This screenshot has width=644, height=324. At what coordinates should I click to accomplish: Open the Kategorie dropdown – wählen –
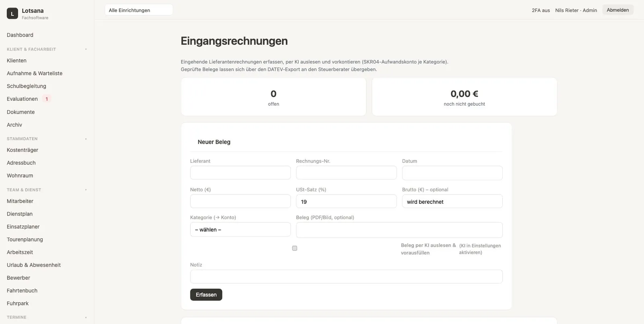[240, 230]
